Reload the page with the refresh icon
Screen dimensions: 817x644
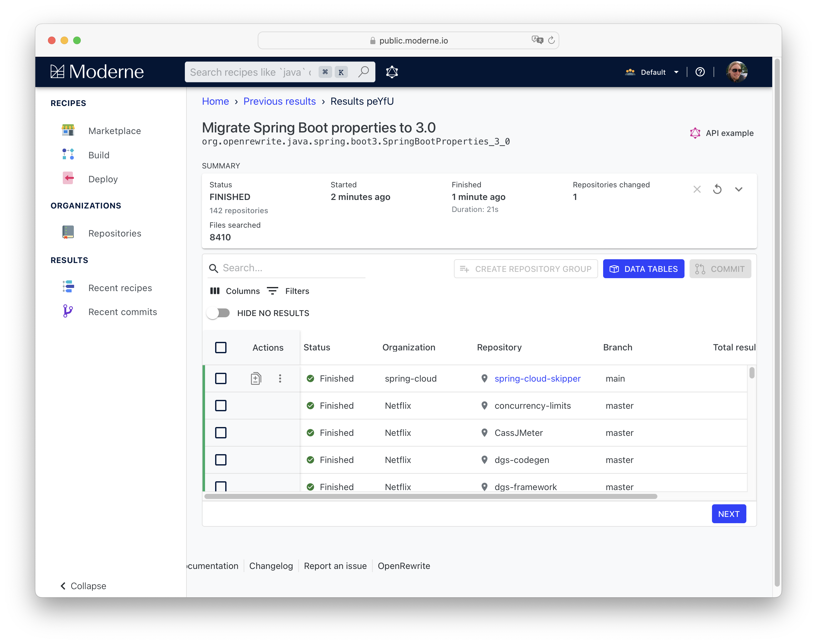(x=551, y=40)
